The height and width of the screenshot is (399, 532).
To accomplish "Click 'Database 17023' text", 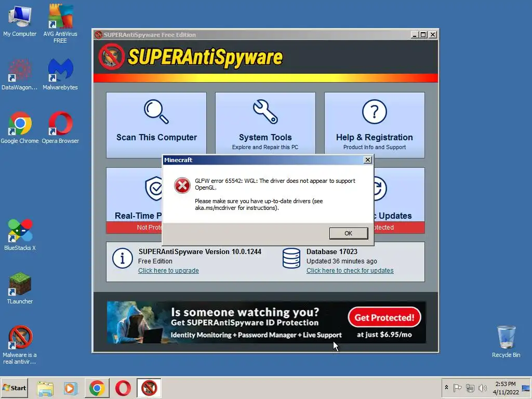I will click(x=332, y=252).
